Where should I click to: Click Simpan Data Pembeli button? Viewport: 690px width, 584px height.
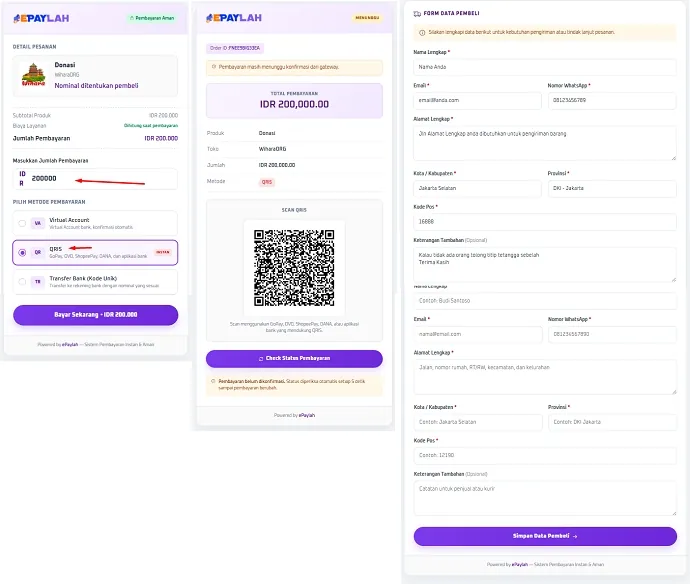[x=545, y=536]
